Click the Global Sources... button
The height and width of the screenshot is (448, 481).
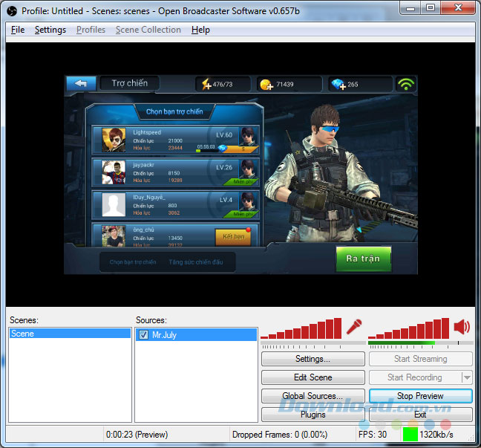tap(313, 396)
